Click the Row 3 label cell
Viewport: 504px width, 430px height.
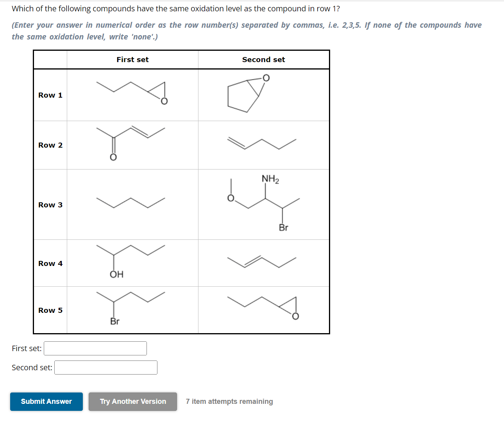tap(50, 204)
